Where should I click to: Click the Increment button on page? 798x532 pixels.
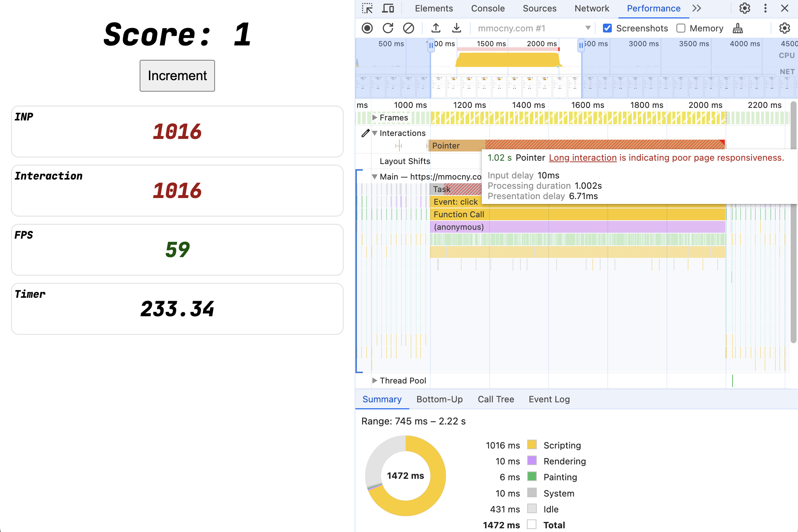pos(178,76)
